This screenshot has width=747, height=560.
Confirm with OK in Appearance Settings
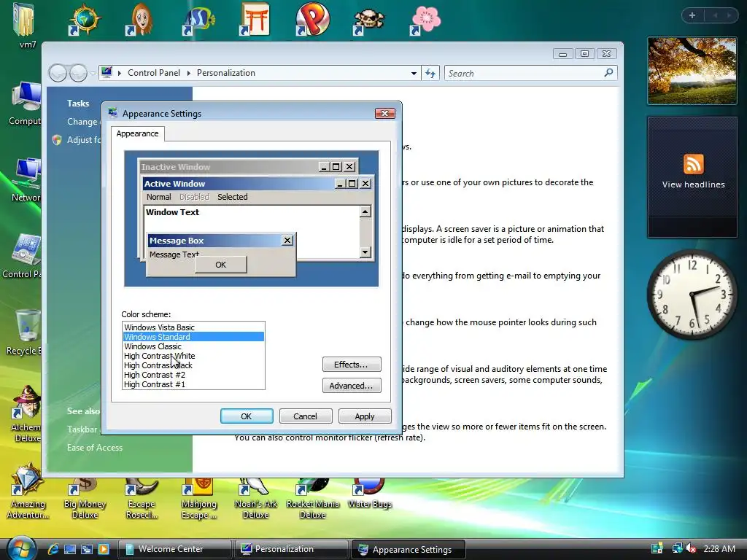(x=247, y=416)
